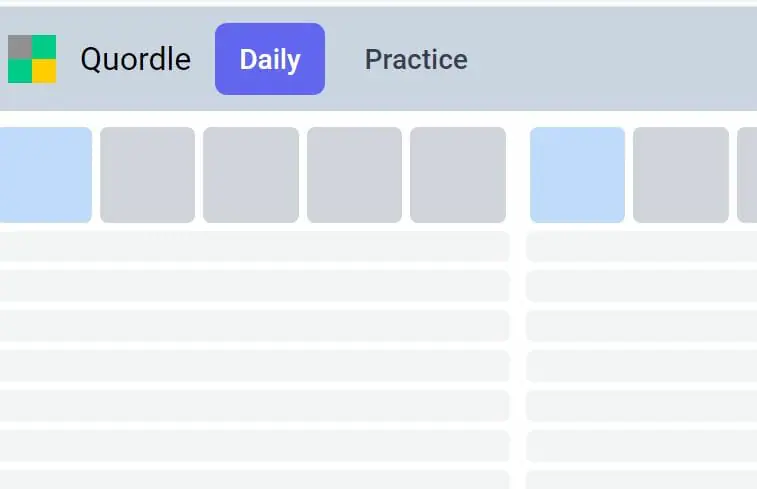The image size is (757, 489).
Task: Click second tile in left board's top row
Action: pyautogui.click(x=147, y=175)
